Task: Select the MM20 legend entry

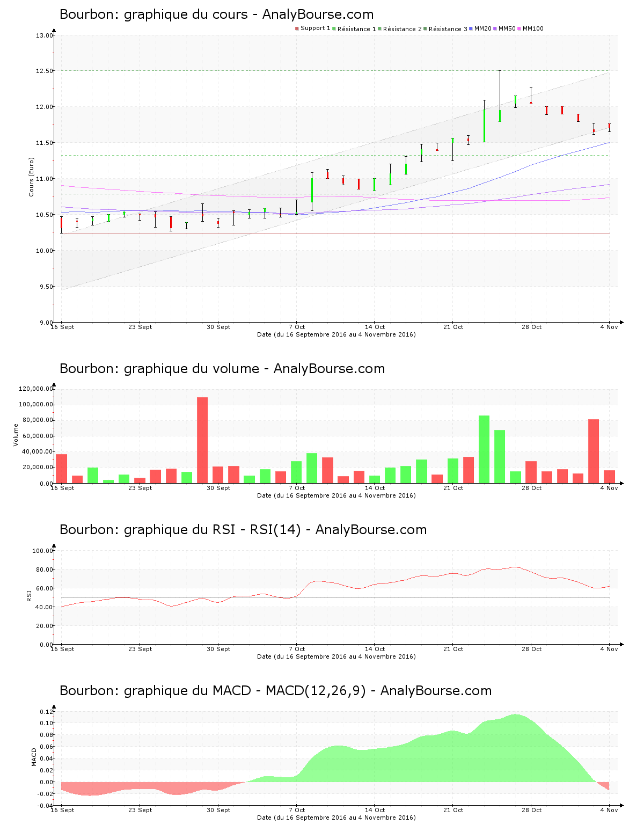Action: pos(480,28)
